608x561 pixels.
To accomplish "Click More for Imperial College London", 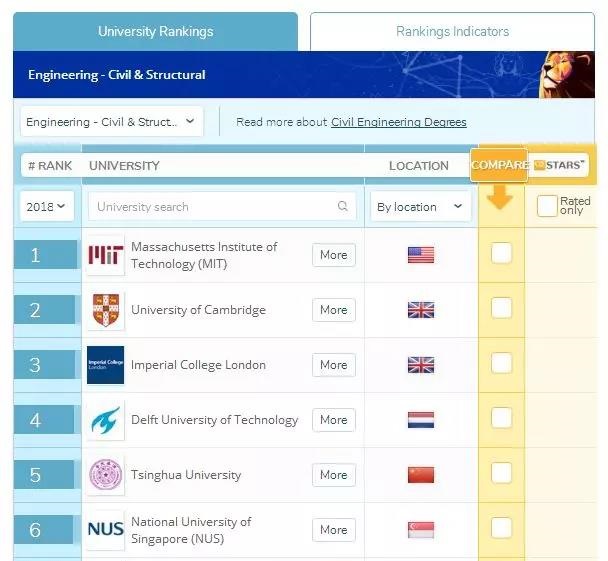I will coord(334,365).
